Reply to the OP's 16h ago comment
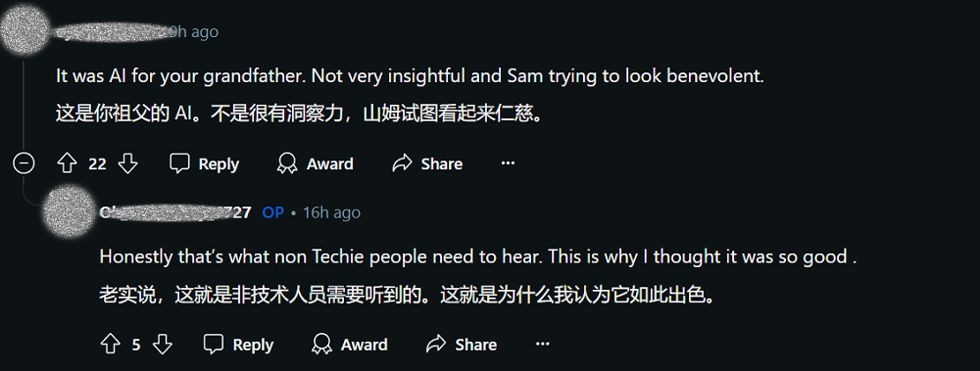This screenshot has width=980, height=371. pyautogui.click(x=239, y=345)
